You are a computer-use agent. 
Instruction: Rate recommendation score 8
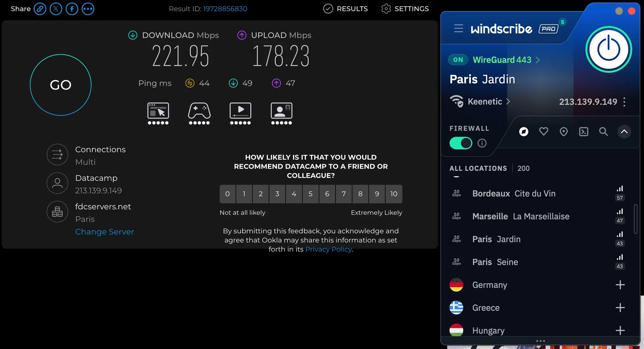(x=360, y=194)
